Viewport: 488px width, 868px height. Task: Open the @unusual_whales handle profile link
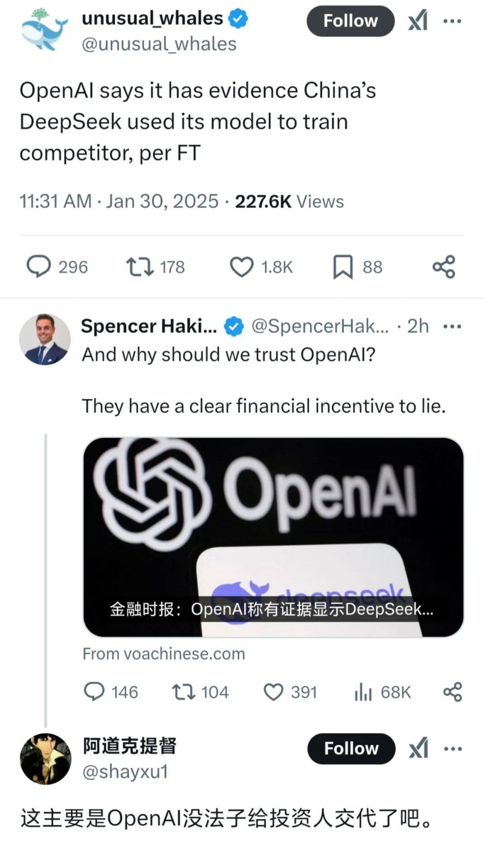pos(159,44)
